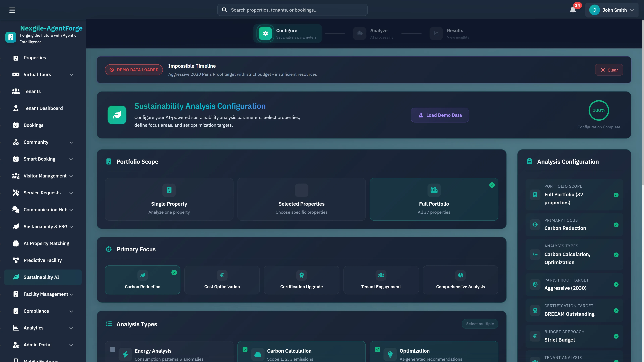
Task: Disable the Optimization checkbox
Action: [x=378, y=349]
